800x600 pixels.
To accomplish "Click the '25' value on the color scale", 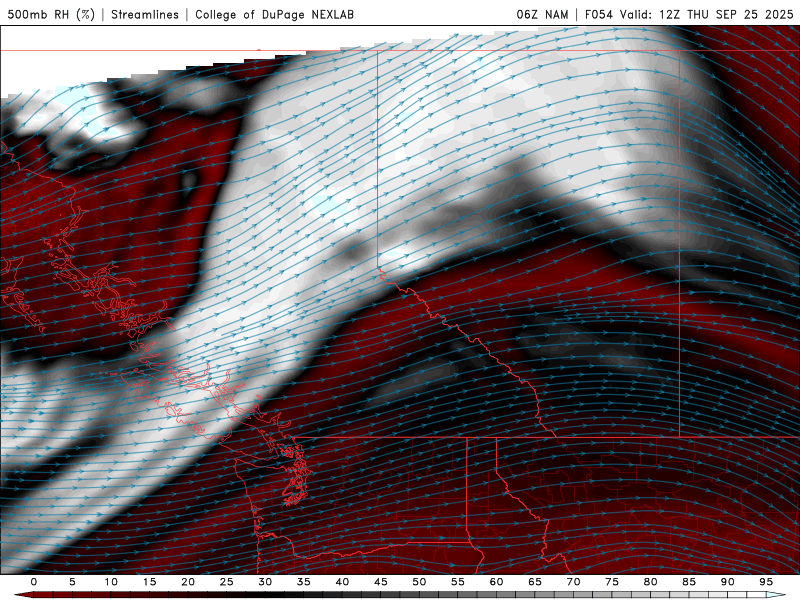I will point(227,582).
